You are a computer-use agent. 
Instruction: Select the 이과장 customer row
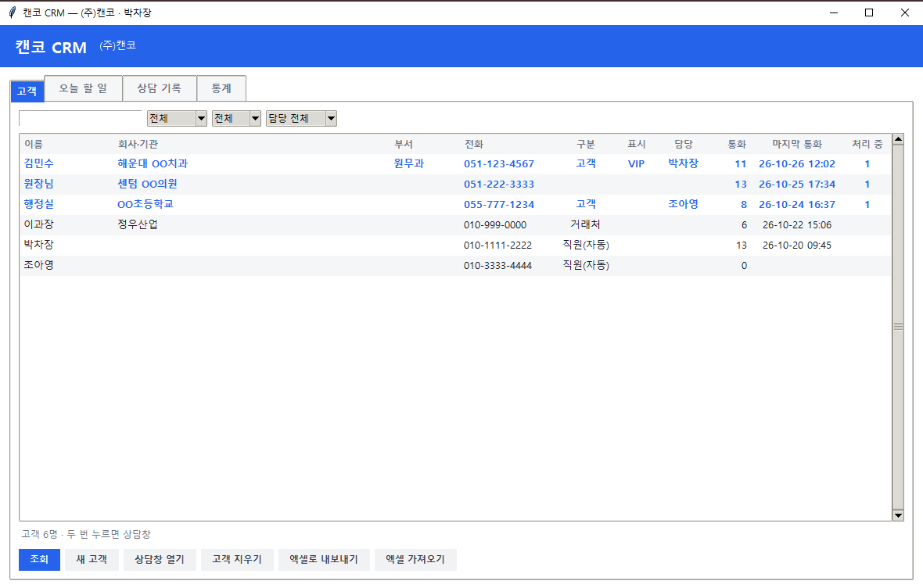tap(455, 225)
